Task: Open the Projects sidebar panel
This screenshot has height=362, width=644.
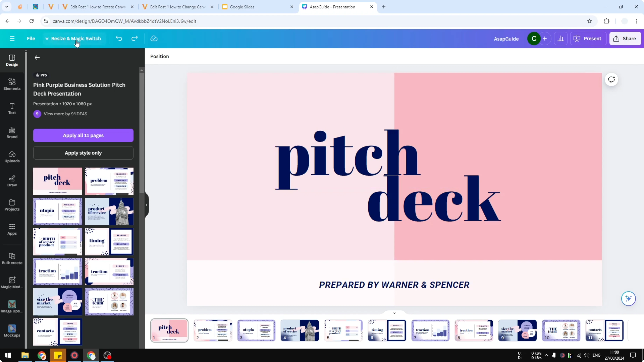Action: pos(12,205)
